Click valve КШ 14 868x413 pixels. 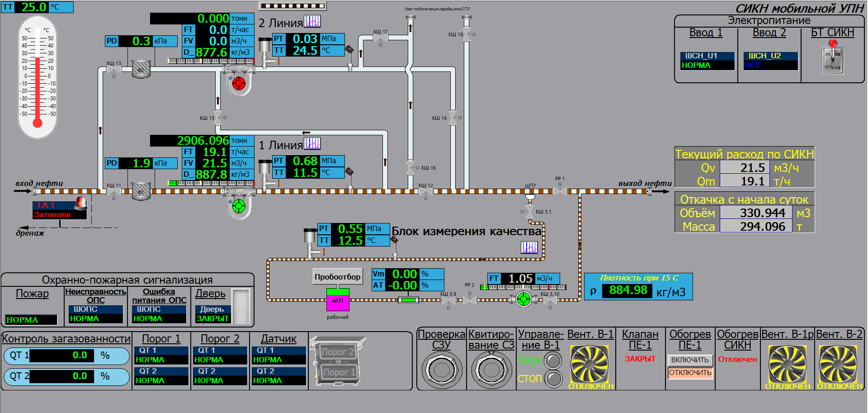453,118
